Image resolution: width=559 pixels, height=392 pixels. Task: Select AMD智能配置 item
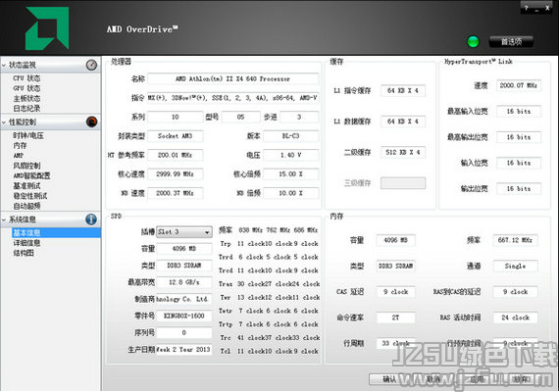click(x=31, y=175)
